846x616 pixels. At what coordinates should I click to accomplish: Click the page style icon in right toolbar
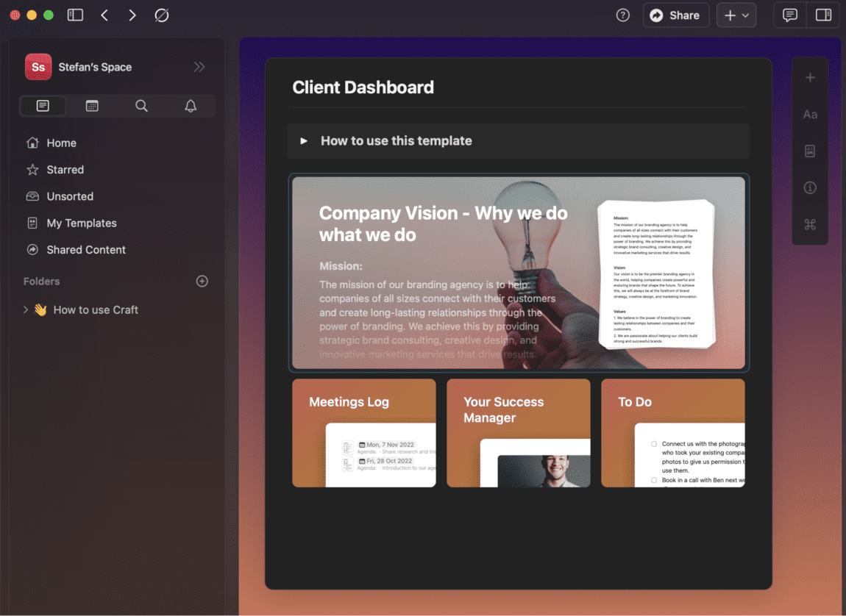[810, 151]
